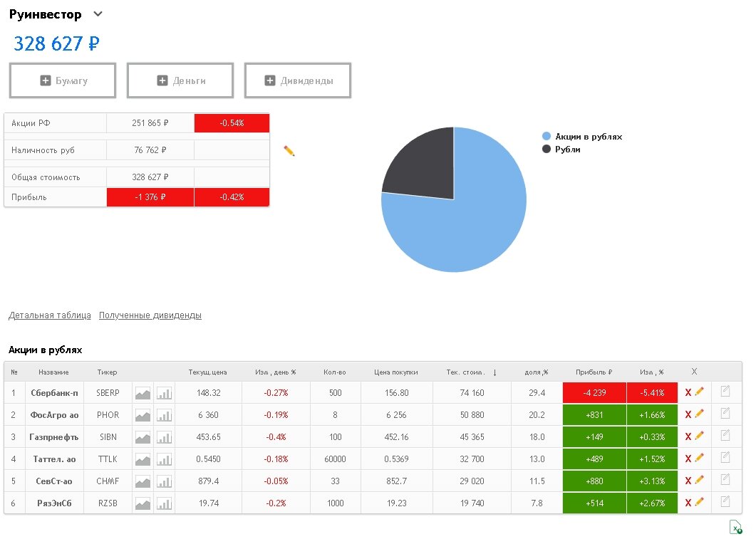Click the Сбербанк-п stock name
756x539 pixels.
pyautogui.click(x=54, y=393)
